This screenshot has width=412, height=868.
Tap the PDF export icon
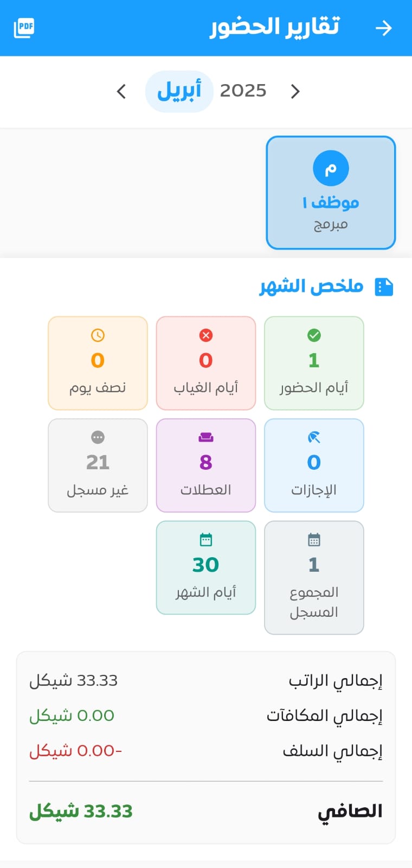24,28
